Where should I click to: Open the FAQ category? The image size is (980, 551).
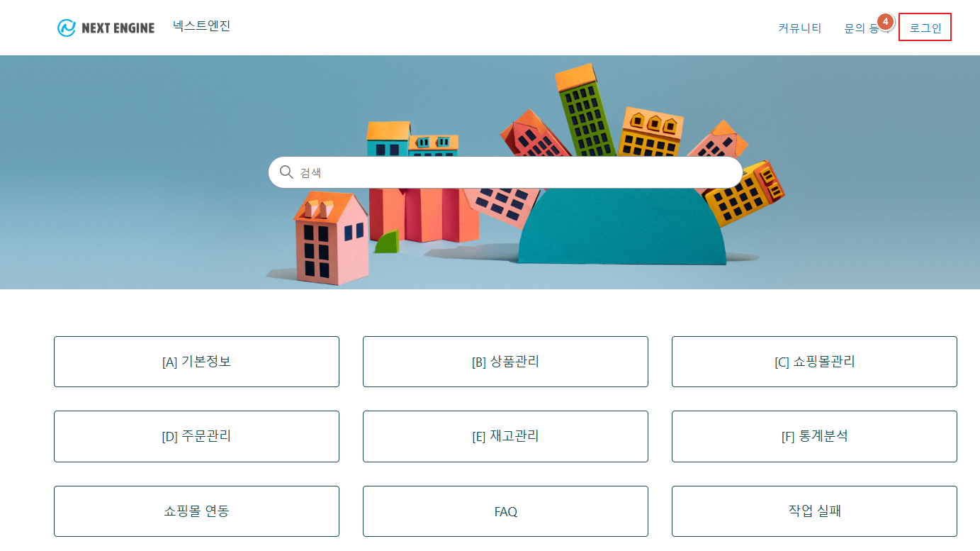point(505,511)
